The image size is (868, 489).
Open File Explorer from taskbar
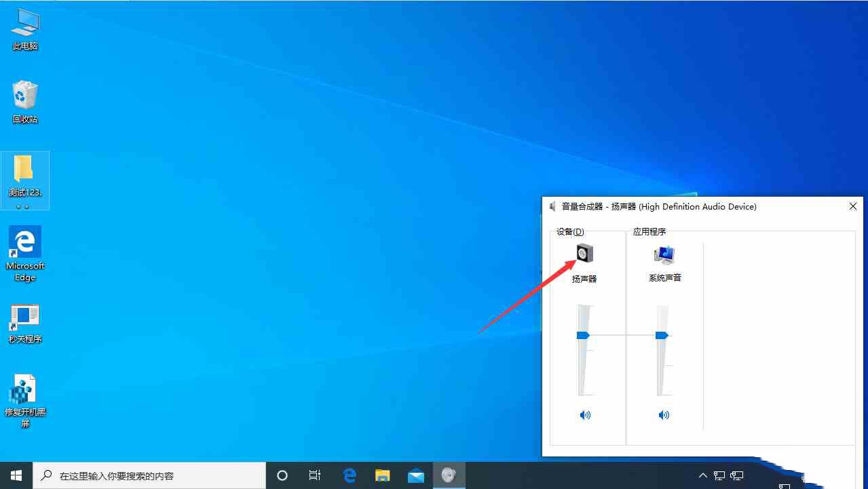(x=383, y=475)
